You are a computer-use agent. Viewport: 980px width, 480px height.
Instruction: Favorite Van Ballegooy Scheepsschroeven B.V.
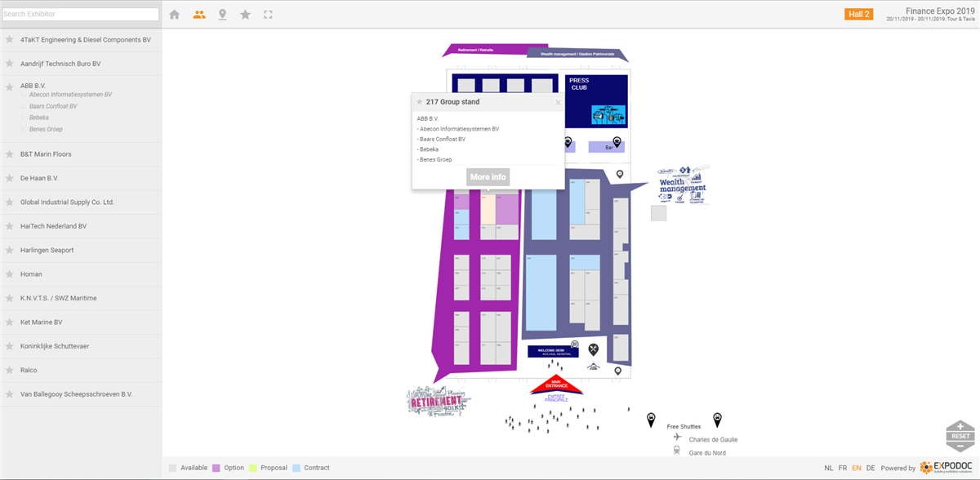click(x=10, y=394)
